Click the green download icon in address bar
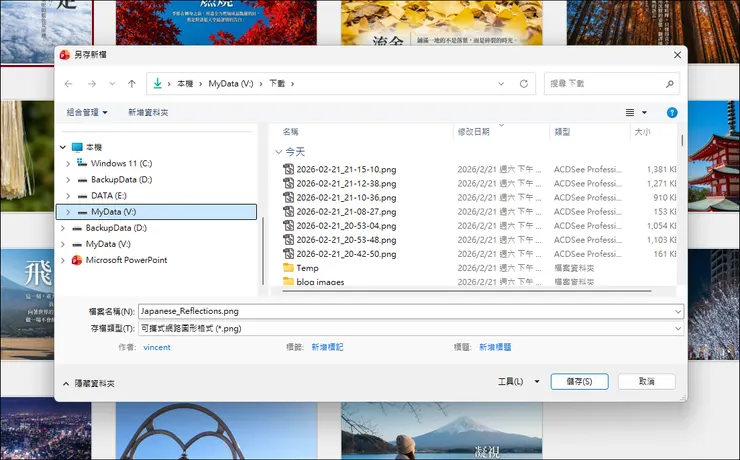740x460 pixels. (158, 84)
